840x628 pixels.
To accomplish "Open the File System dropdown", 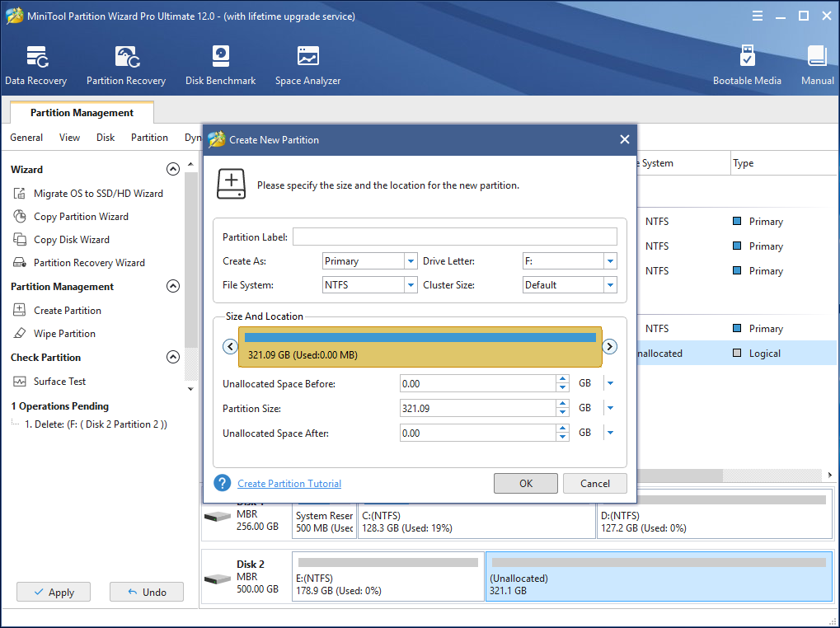I will [x=411, y=285].
